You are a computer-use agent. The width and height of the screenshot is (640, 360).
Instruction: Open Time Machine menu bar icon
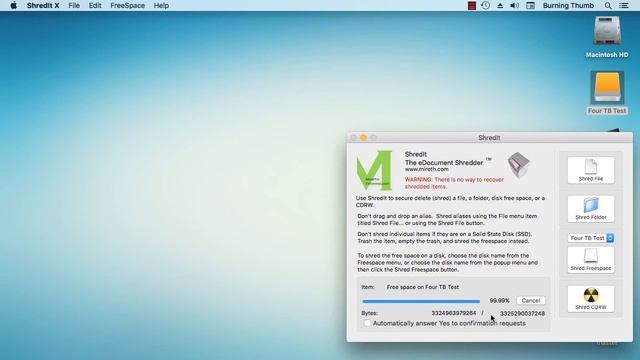tap(485, 6)
